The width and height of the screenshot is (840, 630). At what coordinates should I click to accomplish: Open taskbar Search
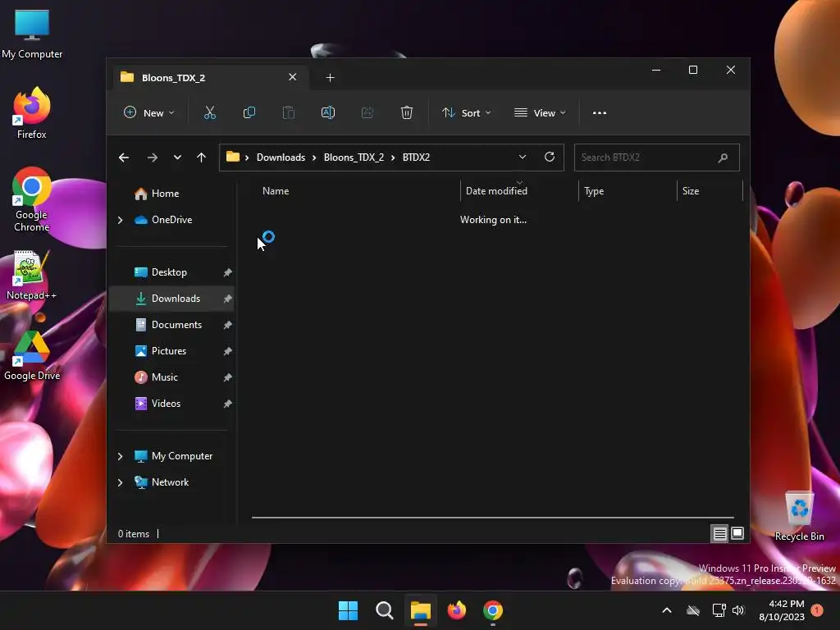[385, 610]
